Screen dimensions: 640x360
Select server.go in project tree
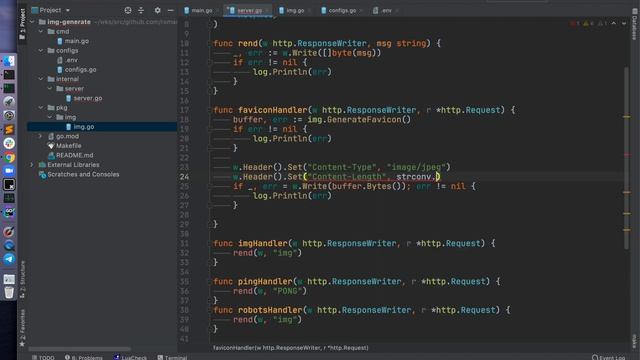[x=87, y=98]
